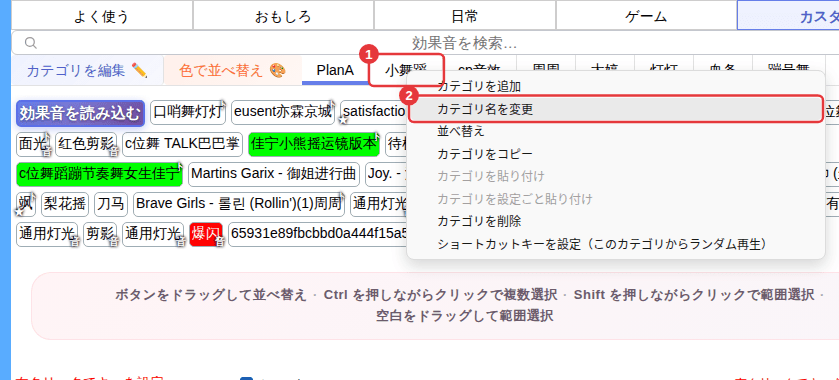Image resolution: width=839 pixels, height=380 pixels.
Task: Play the 口哨舞灯灯 sound button
Action: 188,113
